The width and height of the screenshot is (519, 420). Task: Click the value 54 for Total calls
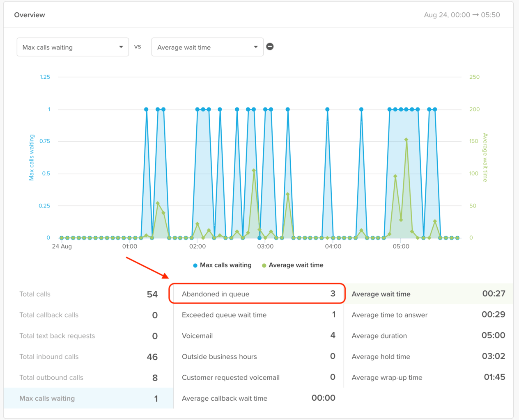point(152,294)
